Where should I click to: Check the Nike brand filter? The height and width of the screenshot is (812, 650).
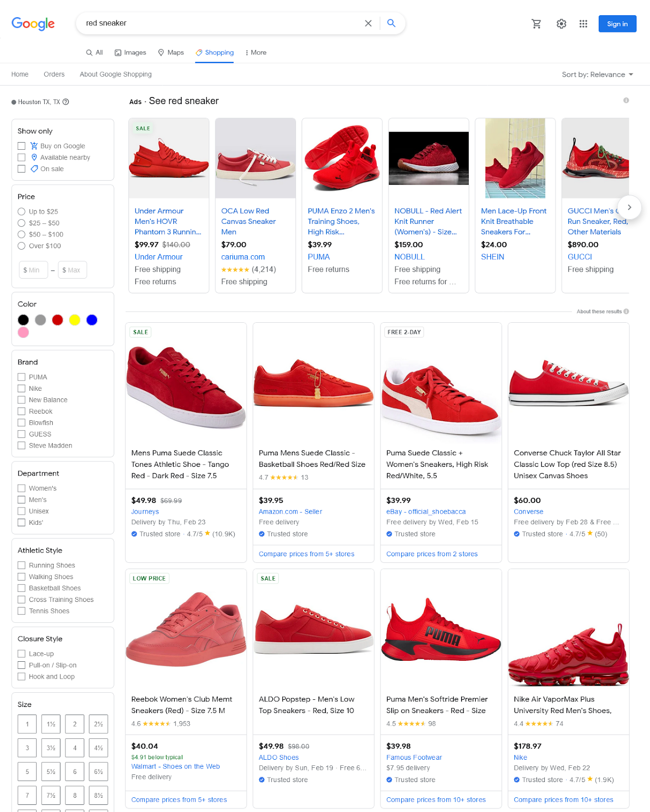(x=21, y=389)
